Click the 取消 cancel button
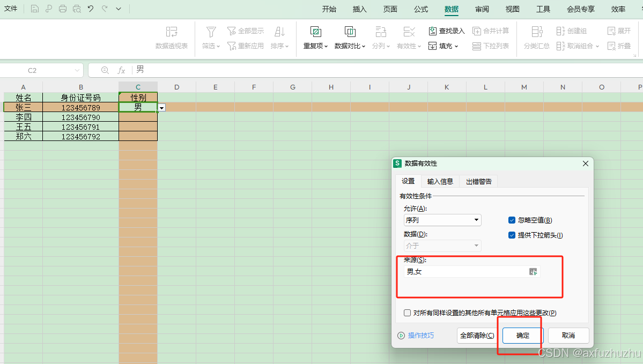Viewport: 643px width, 364px height. coord(568,335)
